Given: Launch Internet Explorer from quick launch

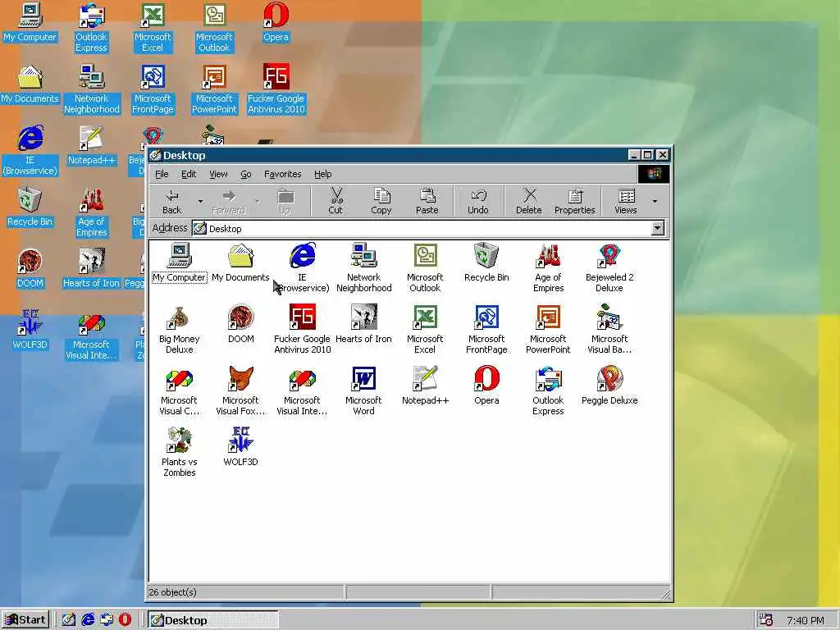Looking at the screenshot, I should coord(87,620).
